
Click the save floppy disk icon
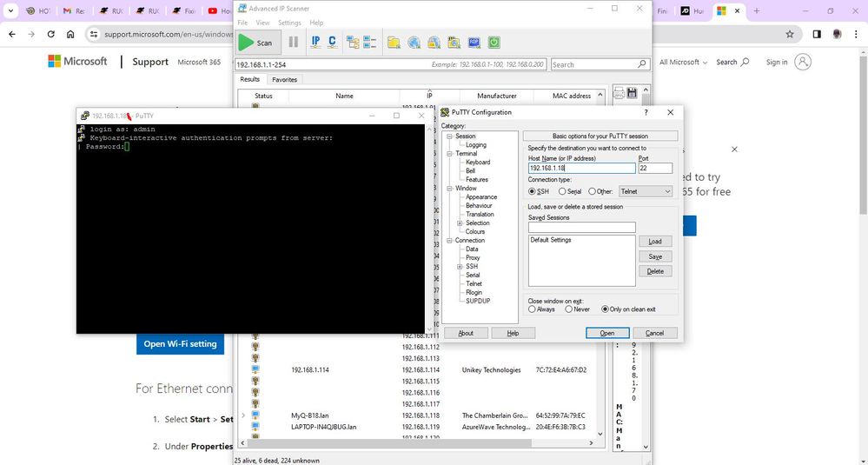coord(632,93)
